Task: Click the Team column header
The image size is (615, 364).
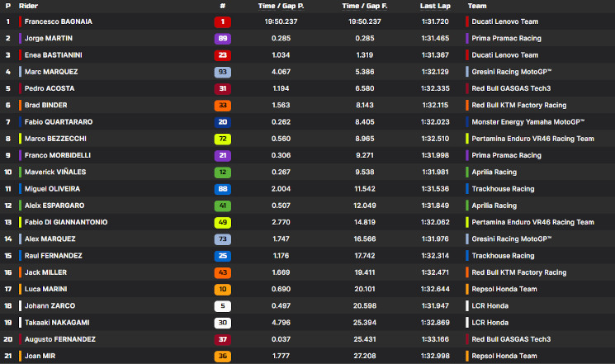Action: click(x=477, y=6)
